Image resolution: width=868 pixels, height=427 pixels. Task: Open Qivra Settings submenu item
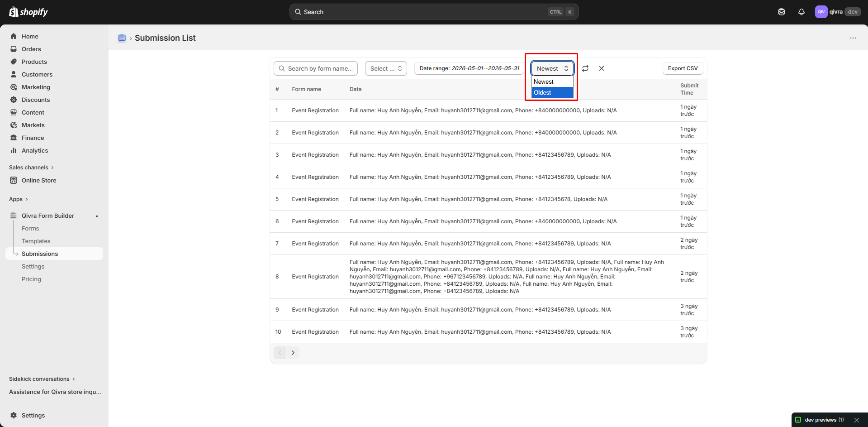pyautogui.click(x=33, y=266)
